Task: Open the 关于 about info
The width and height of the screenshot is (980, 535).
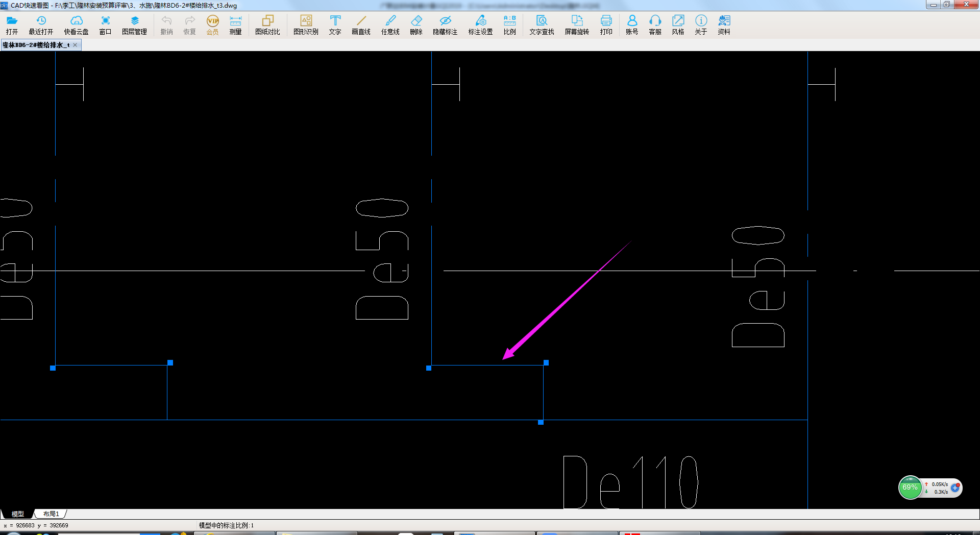Action: coord(701,25)
